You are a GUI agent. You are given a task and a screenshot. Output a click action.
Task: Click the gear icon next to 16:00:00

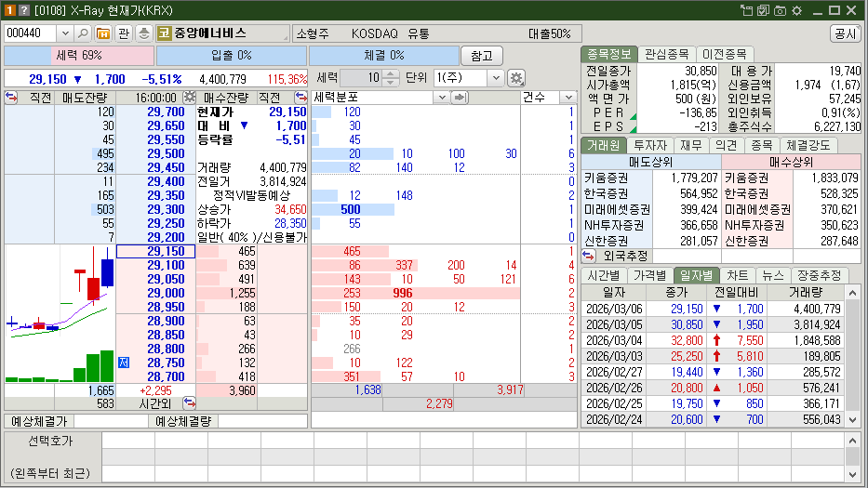pos(190,97)
